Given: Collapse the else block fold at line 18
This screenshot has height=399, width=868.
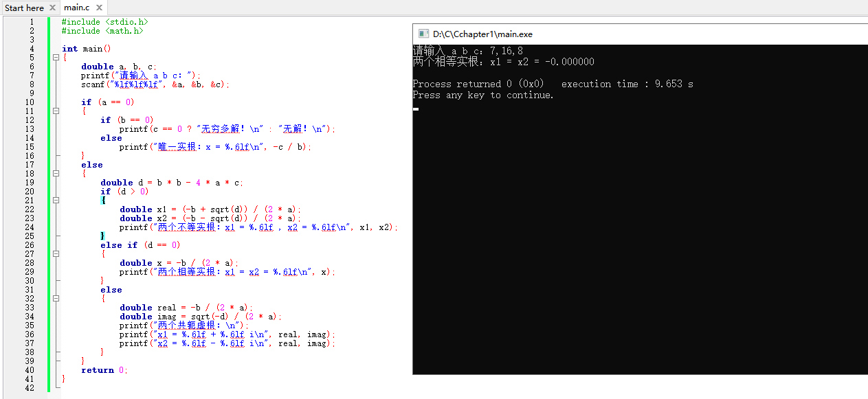Looking at the screenshot, I should click(56, 174).
